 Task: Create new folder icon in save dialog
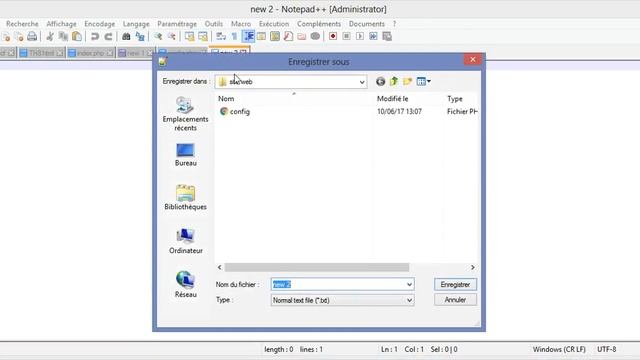click(407, 81)
